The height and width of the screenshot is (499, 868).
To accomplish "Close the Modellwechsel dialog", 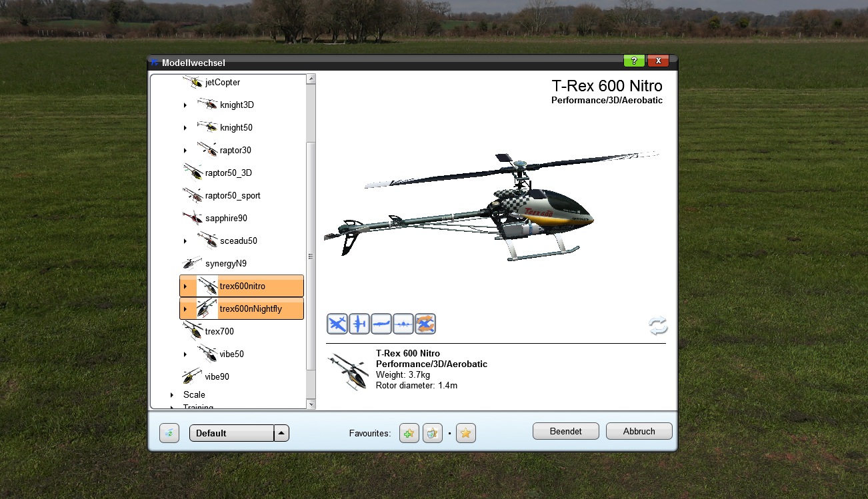I will tap(658, 61).
